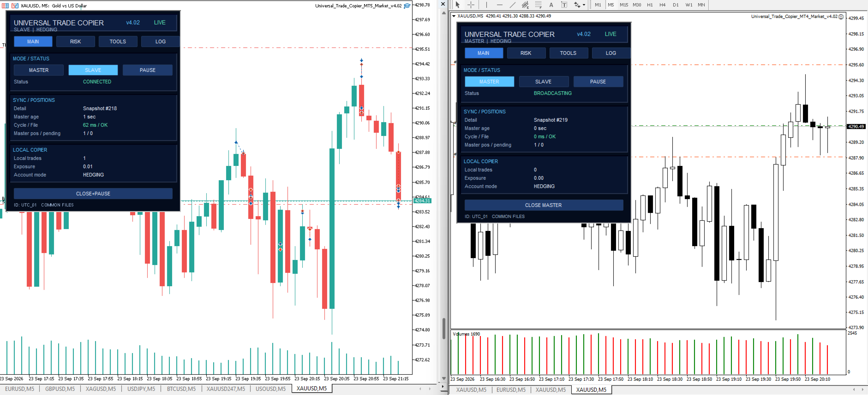Select the cursor arrow tool in MT4 toolbar

(x=457, y=5)
